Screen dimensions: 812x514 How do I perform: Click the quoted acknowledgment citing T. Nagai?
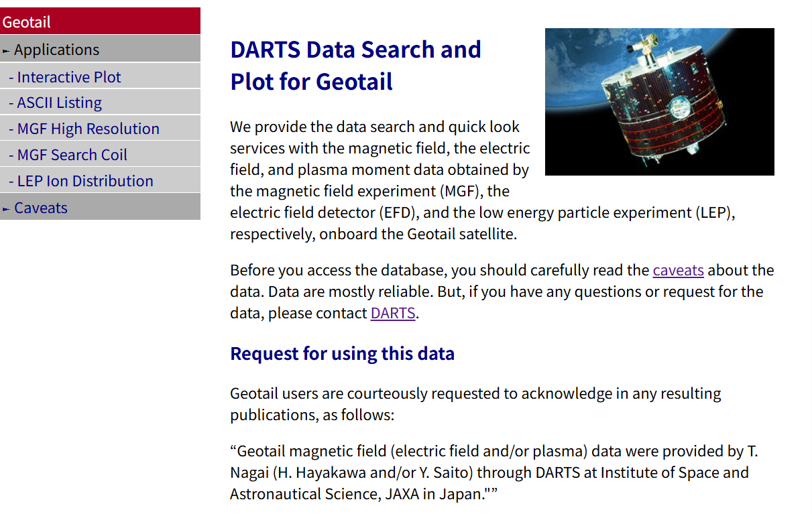(x=493, y=472)
